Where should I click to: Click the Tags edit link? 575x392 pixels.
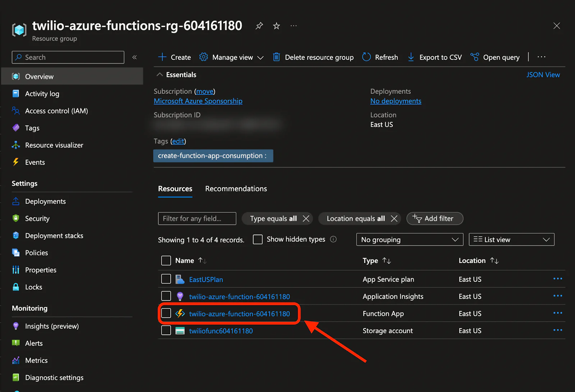(178, 141)
